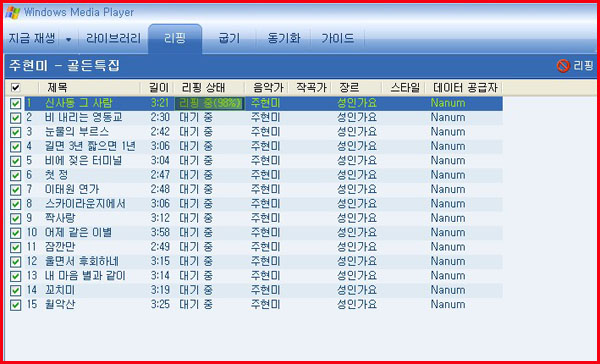The image size is (600, 364).
Task: Open the 라이브러리 tab
Action: pos(113,39)
